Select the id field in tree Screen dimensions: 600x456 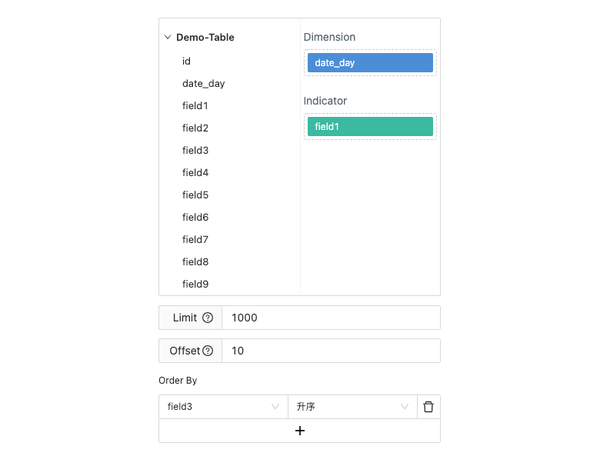point(186,61)
